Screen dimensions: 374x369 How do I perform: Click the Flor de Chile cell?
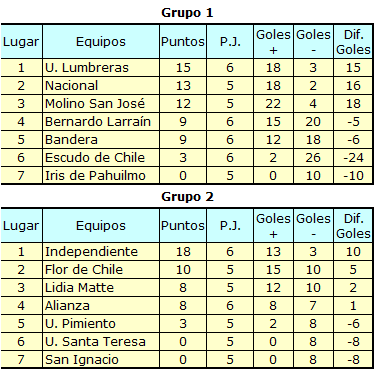pyautogui.click(x=101, y=270)
